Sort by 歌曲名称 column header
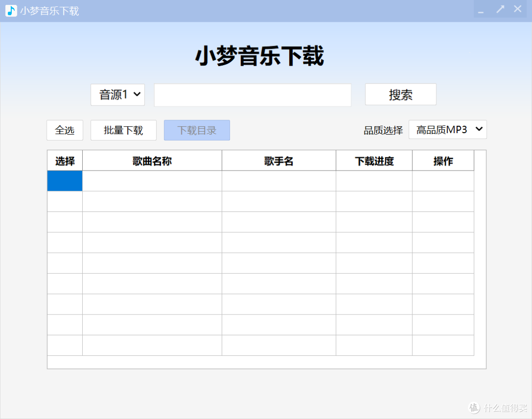532x419 pixels. pos(152,161)
